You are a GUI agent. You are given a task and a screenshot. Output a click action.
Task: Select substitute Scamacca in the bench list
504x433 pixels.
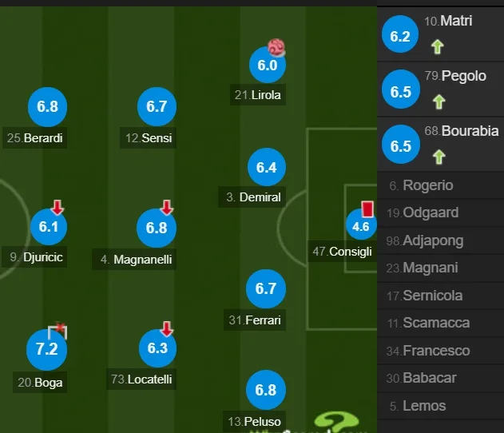440,323
